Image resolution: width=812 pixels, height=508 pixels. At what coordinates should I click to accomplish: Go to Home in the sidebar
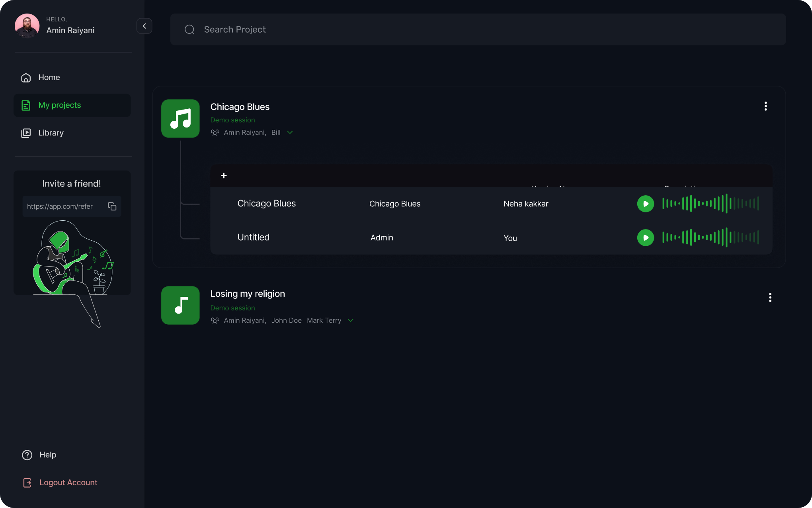pos(49,78)
